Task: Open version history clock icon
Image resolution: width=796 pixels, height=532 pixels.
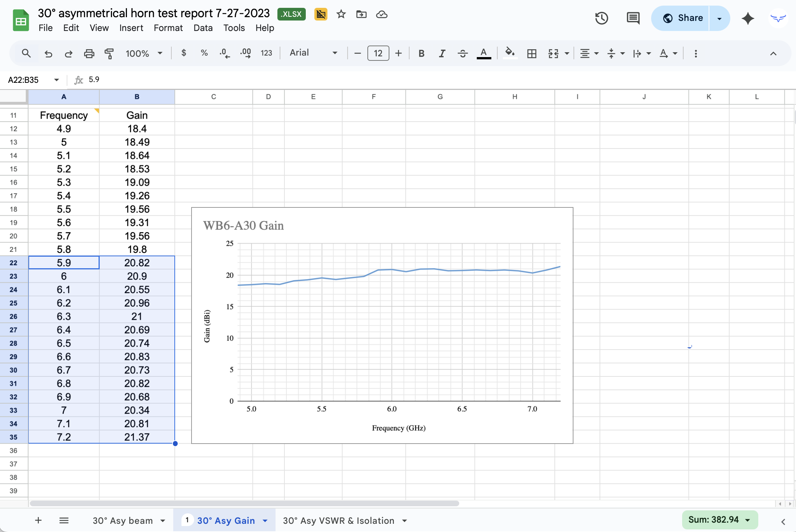Action: pyautogui.click(x=601, y=18)
